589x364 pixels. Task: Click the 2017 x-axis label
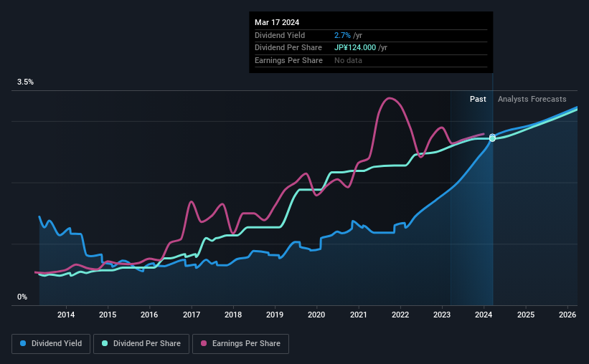[192, 315]
